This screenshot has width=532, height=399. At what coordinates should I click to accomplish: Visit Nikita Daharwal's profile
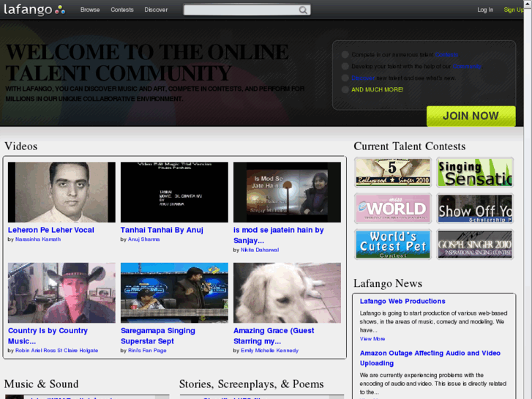tap(260, 250)
